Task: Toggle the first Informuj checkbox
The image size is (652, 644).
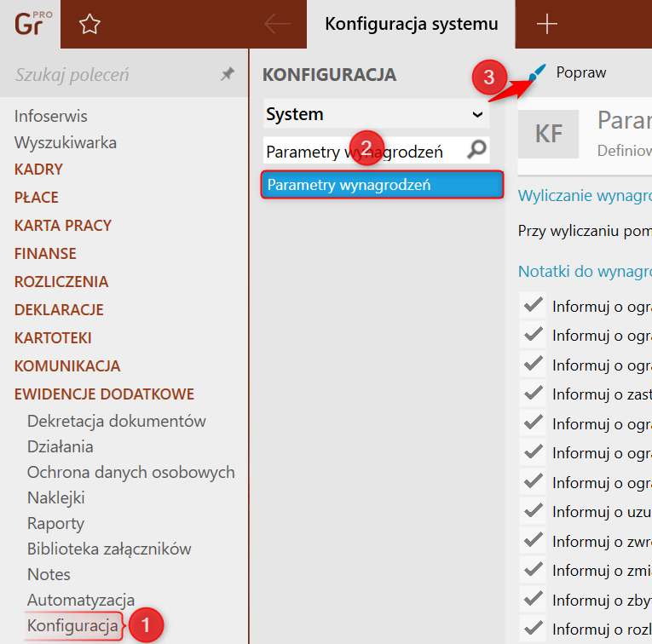Action: [x=534, y=306]
